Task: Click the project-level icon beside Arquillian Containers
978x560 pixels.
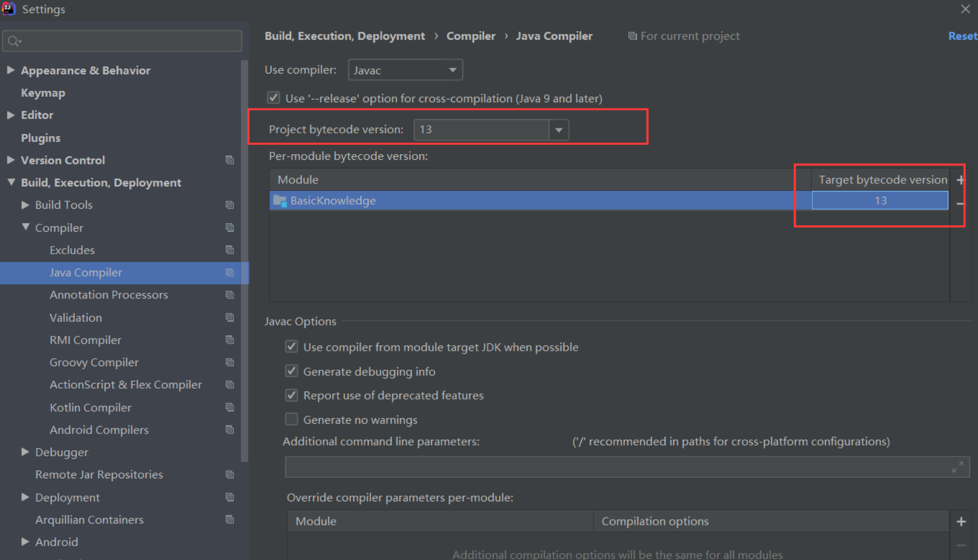Action: (x=230, y=519)
